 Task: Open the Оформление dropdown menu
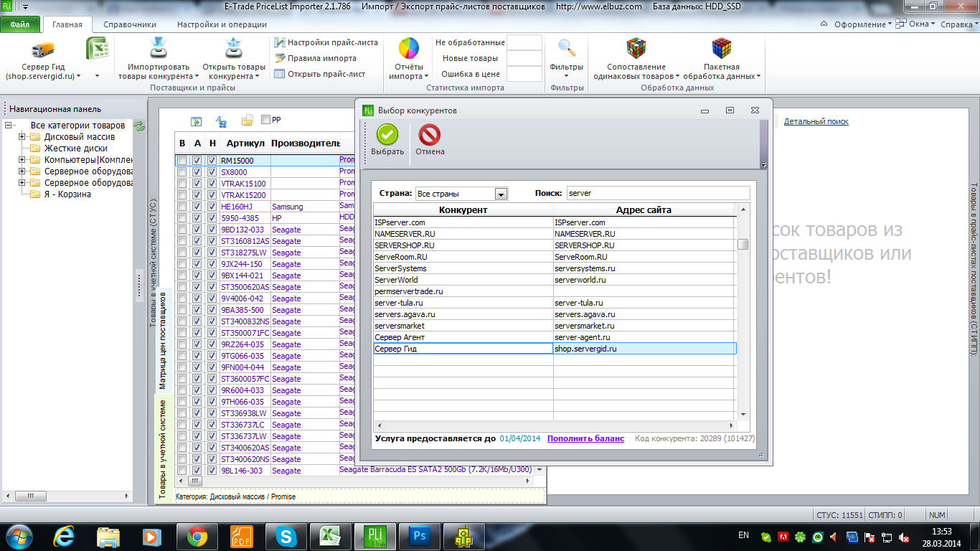click(x=862, y=24)
